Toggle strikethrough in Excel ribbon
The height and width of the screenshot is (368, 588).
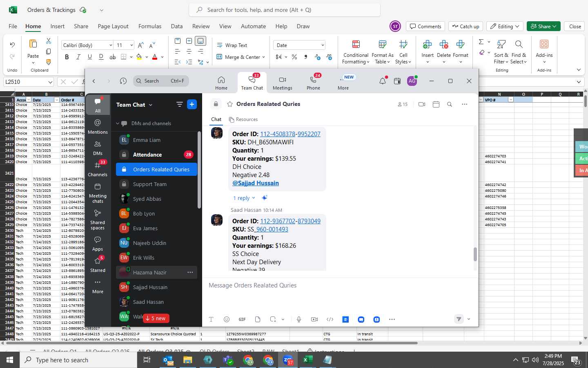coord(112,57)
